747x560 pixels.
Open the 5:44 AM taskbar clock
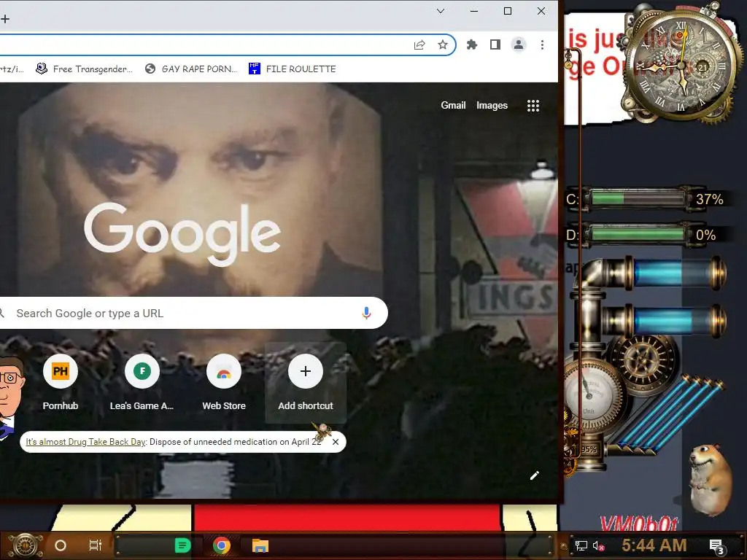point(654,545)
